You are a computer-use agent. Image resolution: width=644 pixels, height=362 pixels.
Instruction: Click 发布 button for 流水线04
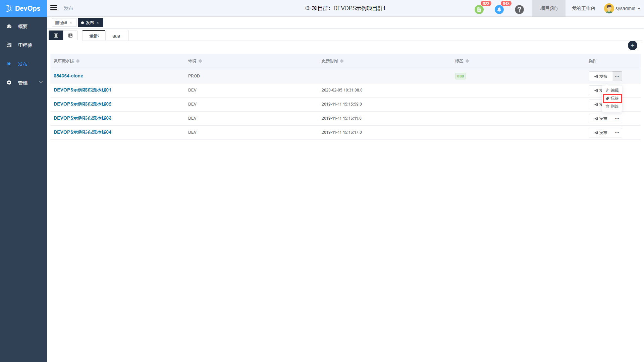point(601,133)
